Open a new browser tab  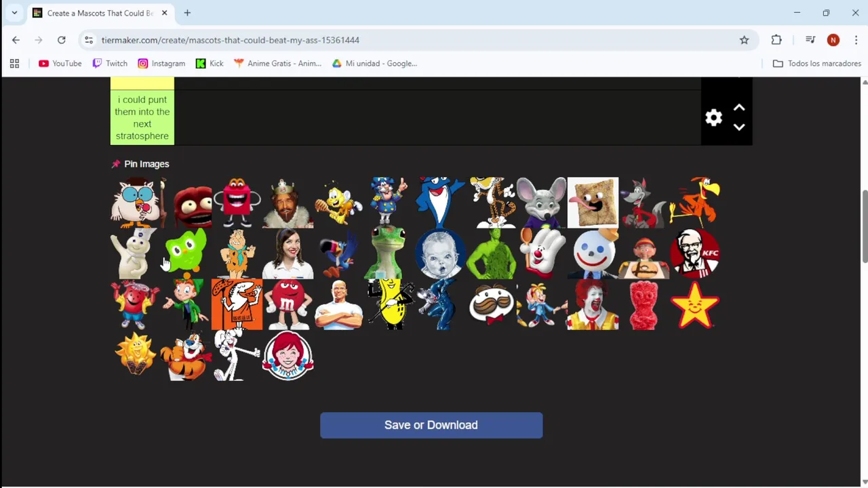pos(187,13)
